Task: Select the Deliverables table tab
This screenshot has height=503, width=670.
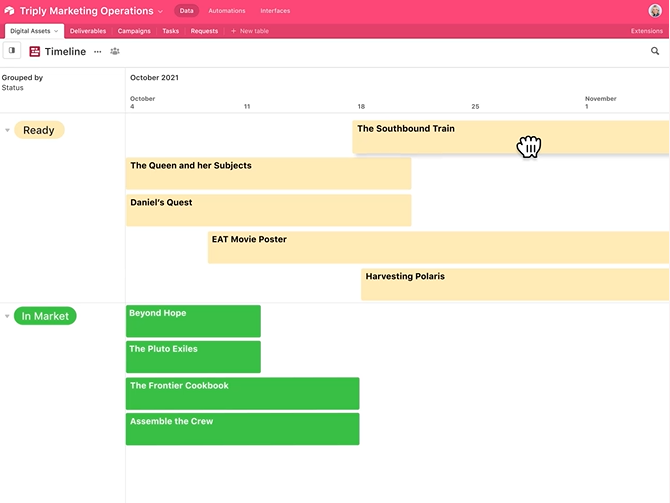Action: coord(88,31)
